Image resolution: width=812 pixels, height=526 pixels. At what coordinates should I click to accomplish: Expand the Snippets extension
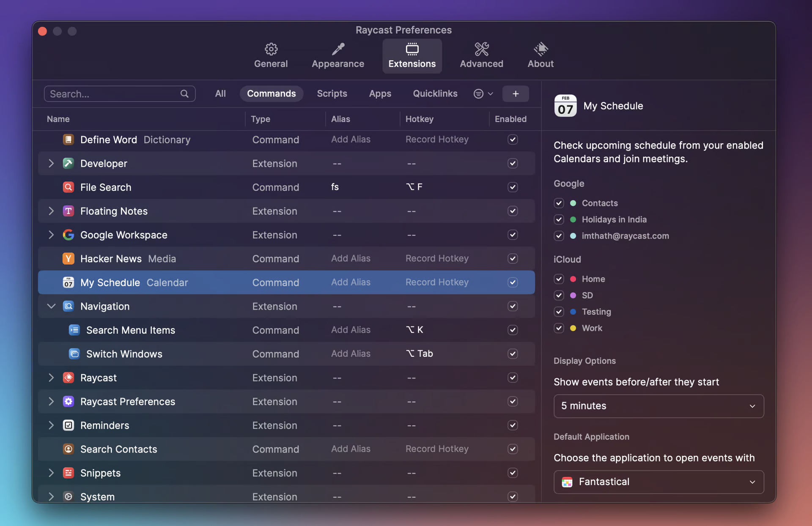(51, 473)
